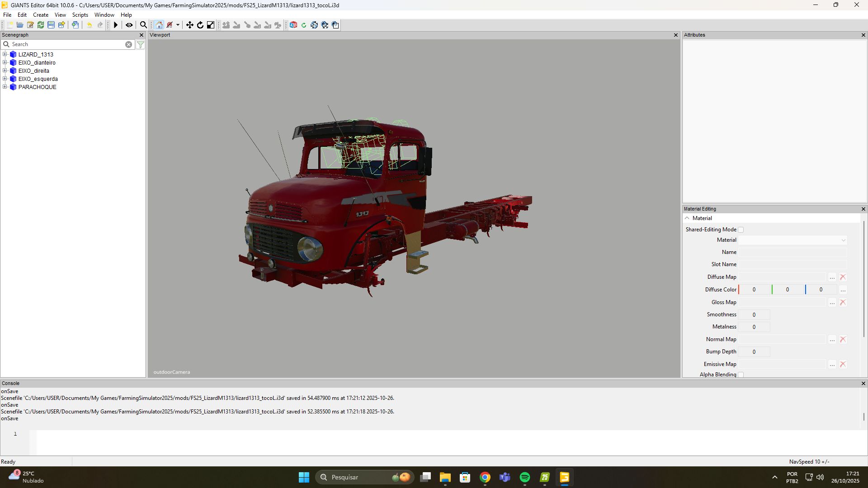Click the Diffuse Color picker button
The height and width of the screenshot is (488, 868).
pyautogui.click(x=843, y=290)
